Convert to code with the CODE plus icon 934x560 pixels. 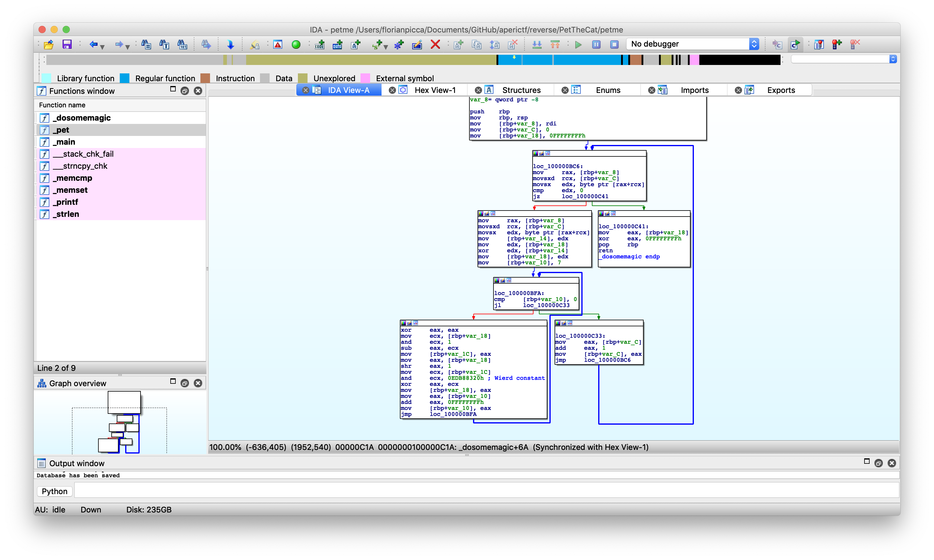[x=320, y=45]
